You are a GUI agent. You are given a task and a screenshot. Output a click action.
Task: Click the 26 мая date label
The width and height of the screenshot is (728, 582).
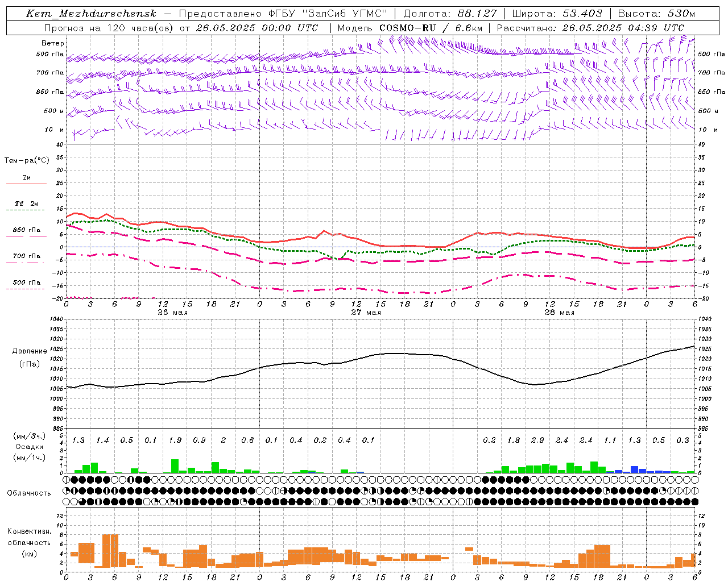coord(172,312)
